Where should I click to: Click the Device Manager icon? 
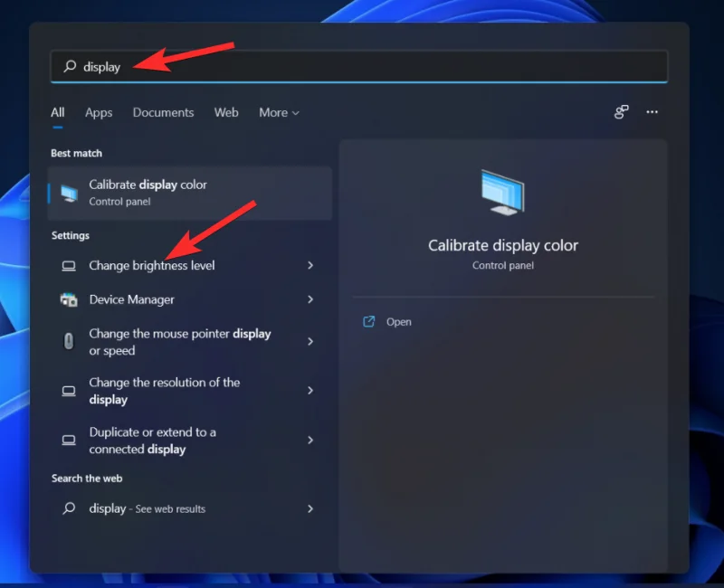tap(69, 299)
